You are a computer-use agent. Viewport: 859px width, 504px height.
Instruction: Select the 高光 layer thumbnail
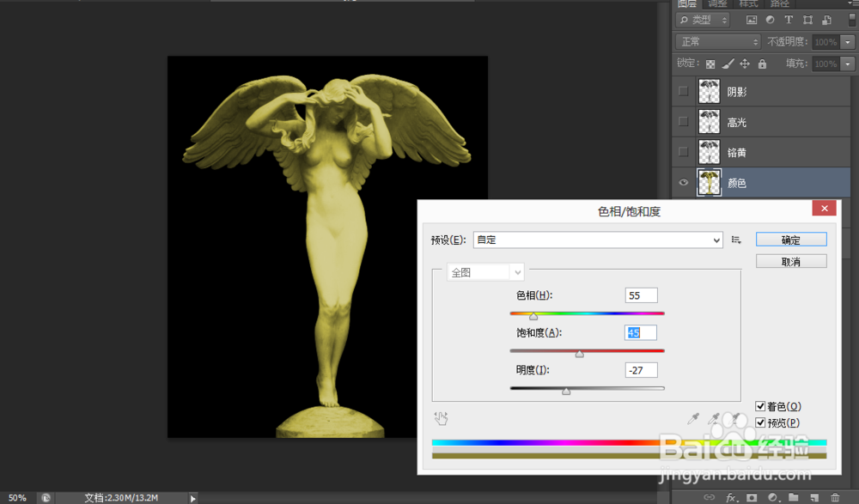point(709,121)
